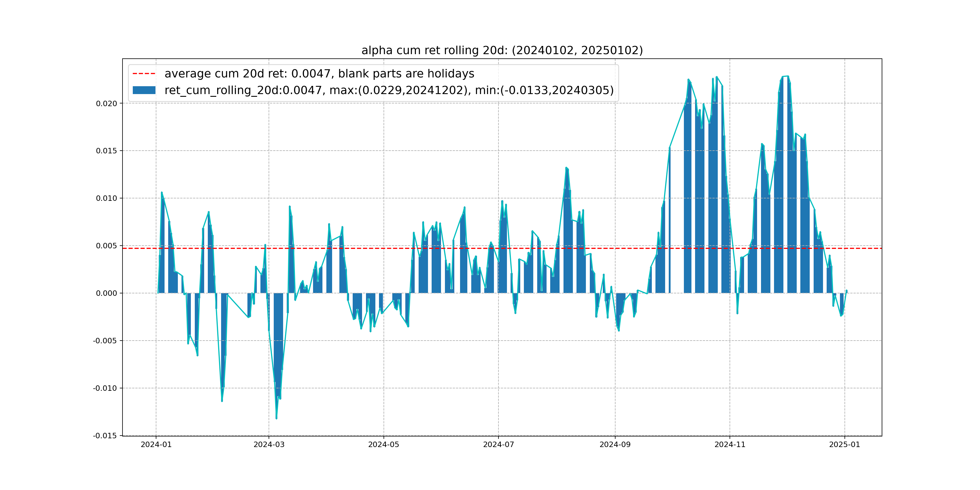Viewport: 980px width, 490px height.
Task: Click the ret_cum_rolling_20d legend label
Action: (389, 90)
